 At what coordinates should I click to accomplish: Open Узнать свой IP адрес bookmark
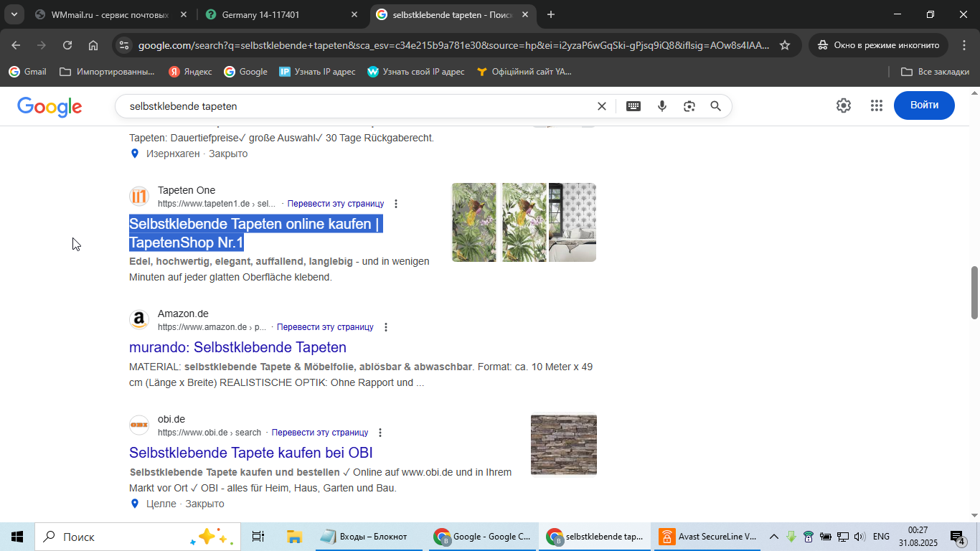tap(416, 72)
